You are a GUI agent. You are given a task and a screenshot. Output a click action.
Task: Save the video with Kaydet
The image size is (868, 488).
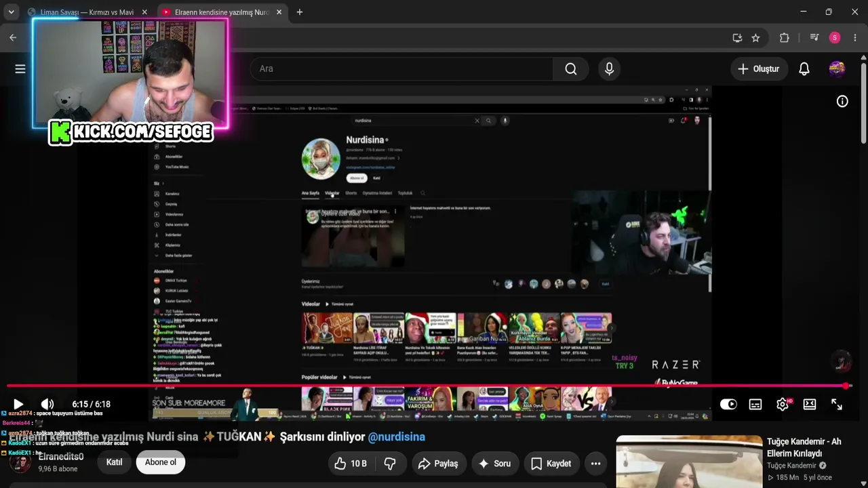click(x=551, y=464)
